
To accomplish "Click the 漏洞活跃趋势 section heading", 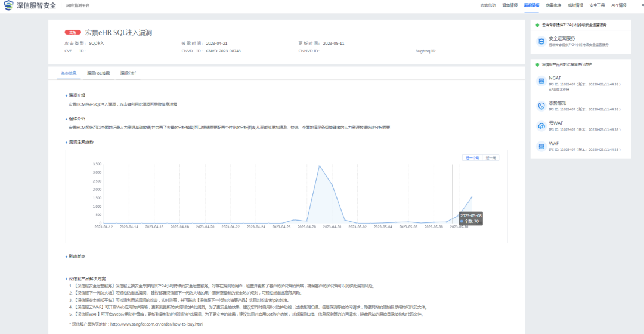I will [x=81, y=142].
